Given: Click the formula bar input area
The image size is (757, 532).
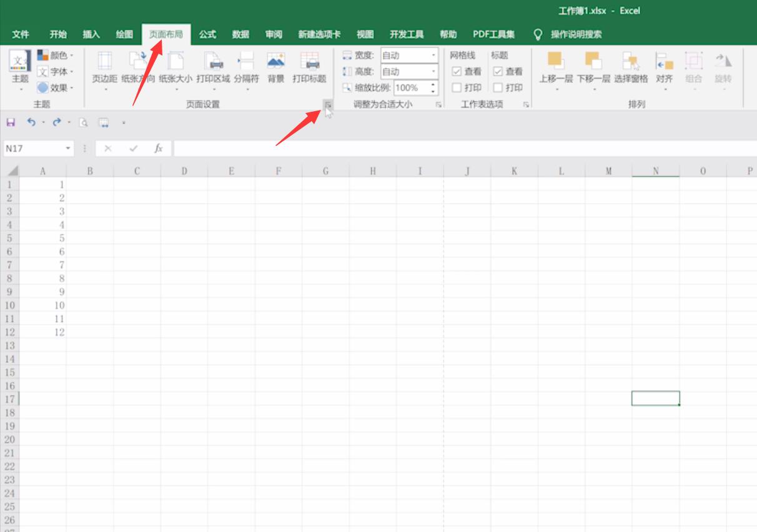Looking at the screenshot, I should pyautogui.click(x=465, y=149).
